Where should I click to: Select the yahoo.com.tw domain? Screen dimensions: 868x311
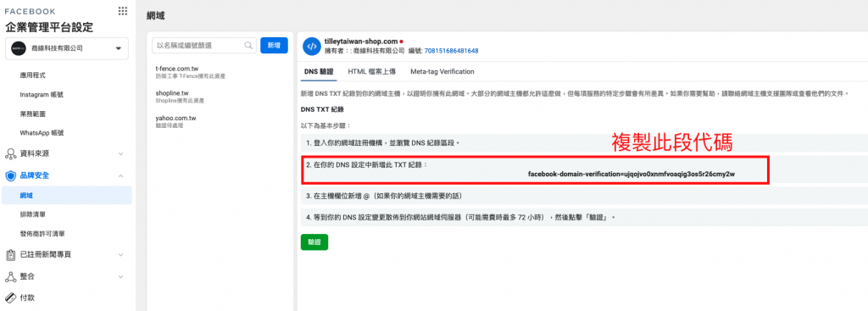[x=175, y=119]
